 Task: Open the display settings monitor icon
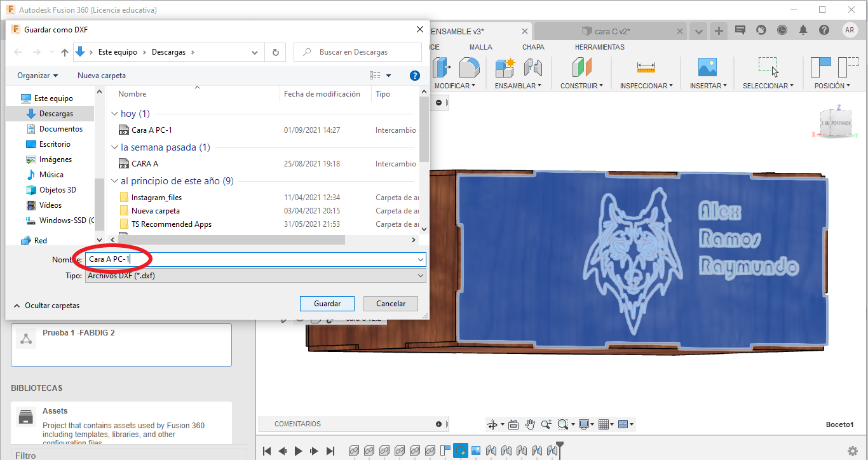[584, 424]
